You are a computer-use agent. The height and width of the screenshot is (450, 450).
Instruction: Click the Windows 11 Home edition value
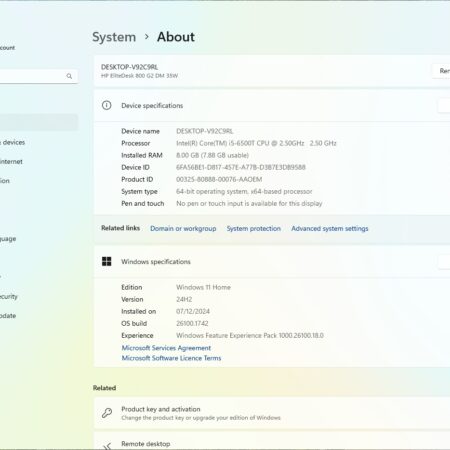(203, 287)
